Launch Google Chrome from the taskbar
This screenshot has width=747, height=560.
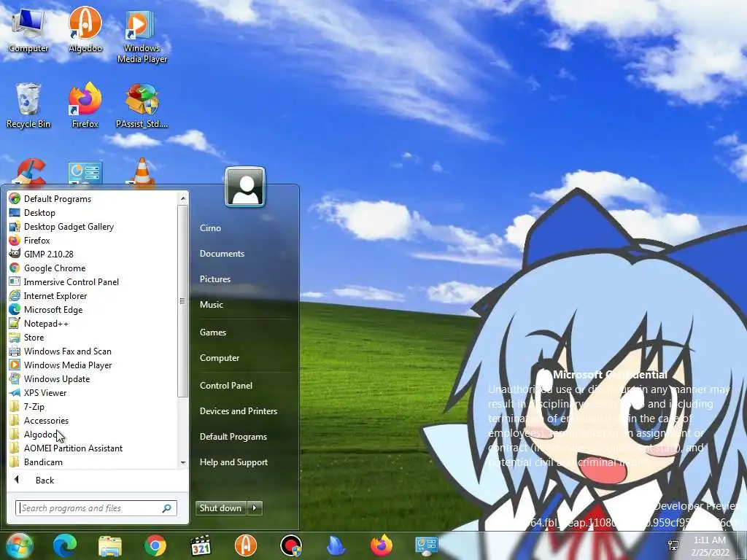click(155, 545)
